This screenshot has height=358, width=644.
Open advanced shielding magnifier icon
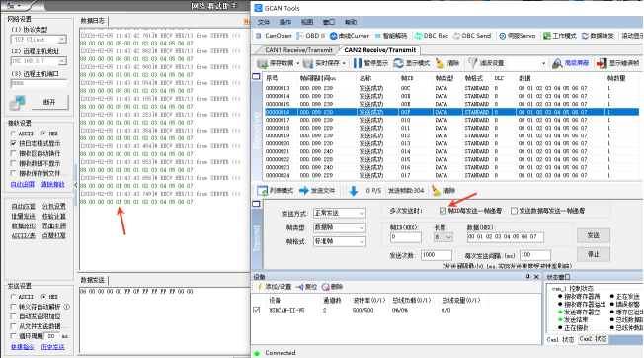(557, 63)
